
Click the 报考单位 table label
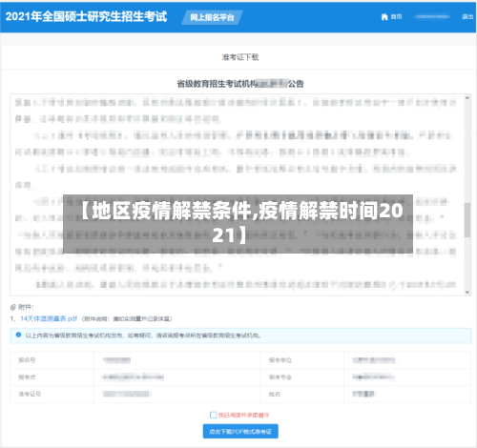tap(280, 360)
